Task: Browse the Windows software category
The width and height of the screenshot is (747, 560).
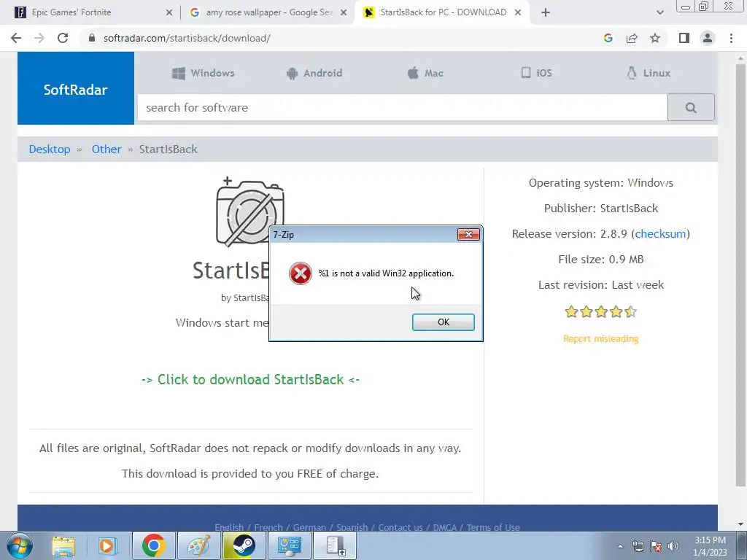Action: [x=204, y=73]
